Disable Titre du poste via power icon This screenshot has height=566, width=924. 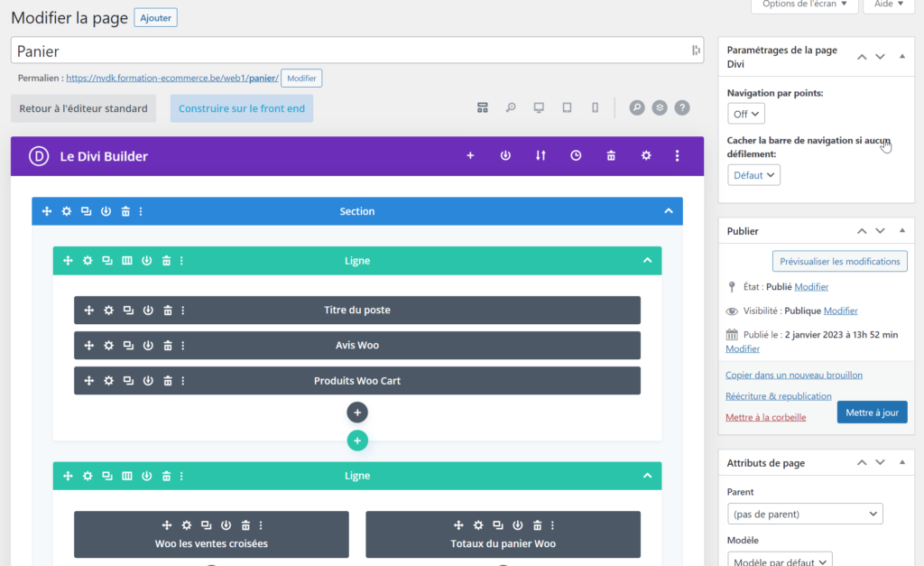point(148,311)
